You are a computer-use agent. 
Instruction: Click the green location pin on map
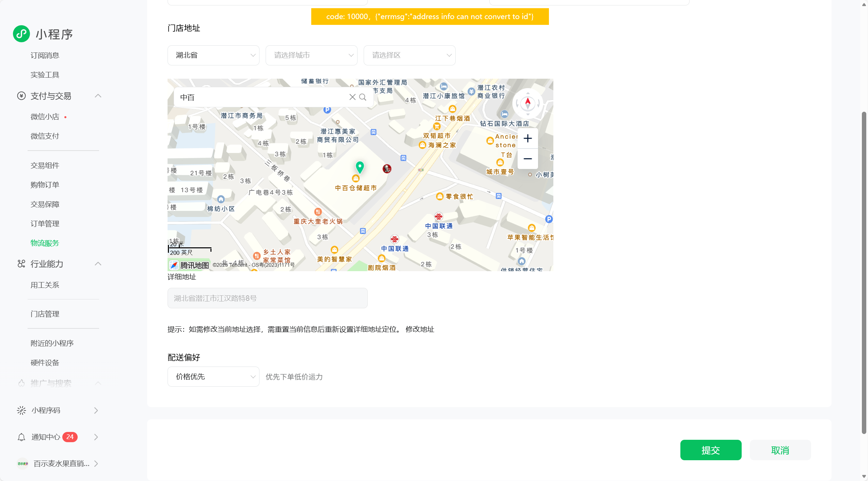click(x=360, y=167)
